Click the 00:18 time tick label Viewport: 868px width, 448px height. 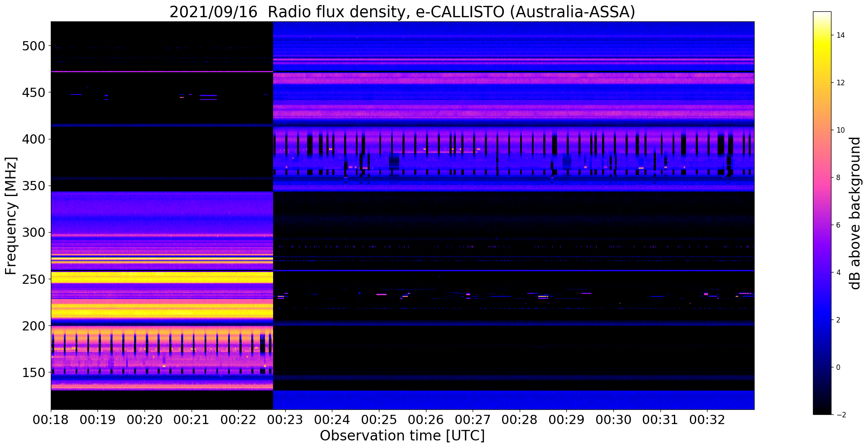coord(51,420)
